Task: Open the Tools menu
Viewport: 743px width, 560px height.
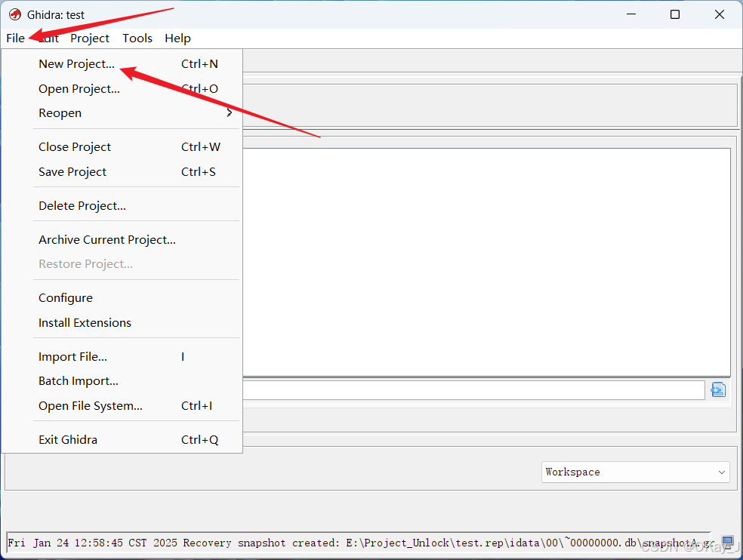Action: pos(137,38)
